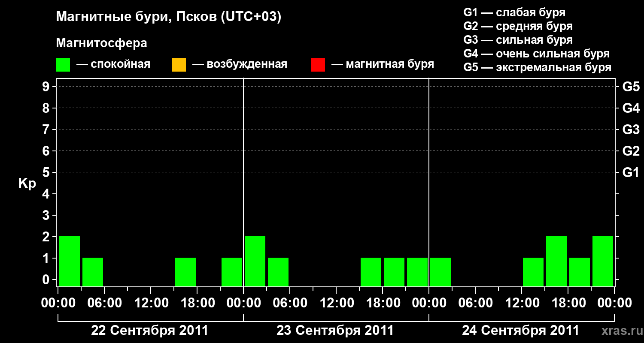
Task: Click the 03:00–06:00 bar on 22 Сентября
Action: 93,272
